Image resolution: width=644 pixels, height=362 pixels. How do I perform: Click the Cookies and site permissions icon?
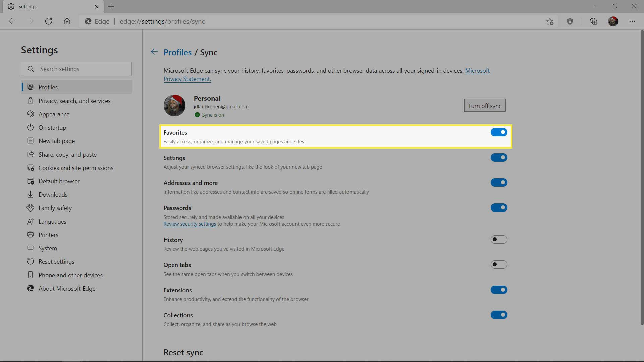[31, 168]
